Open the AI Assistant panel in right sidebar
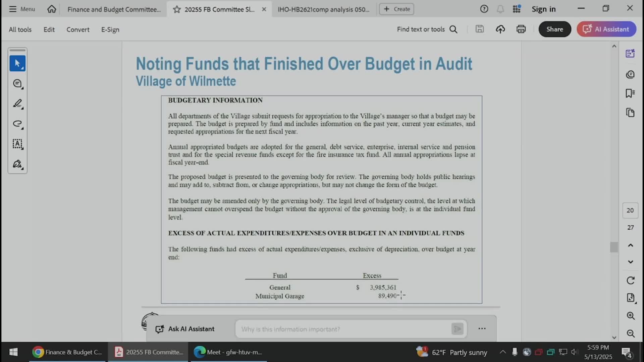Image resolution: width=644 pixels, height=362 pixels. tap(630, 54)
